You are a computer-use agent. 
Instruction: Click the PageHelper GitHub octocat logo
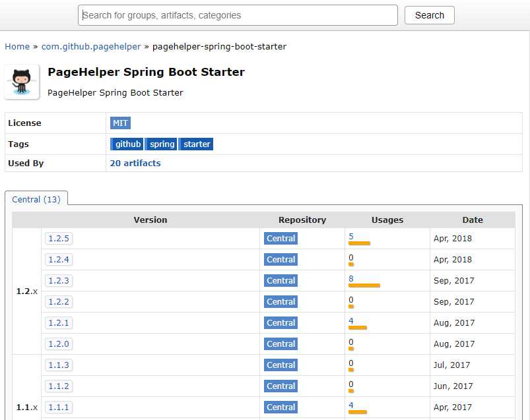click(22, 82)
